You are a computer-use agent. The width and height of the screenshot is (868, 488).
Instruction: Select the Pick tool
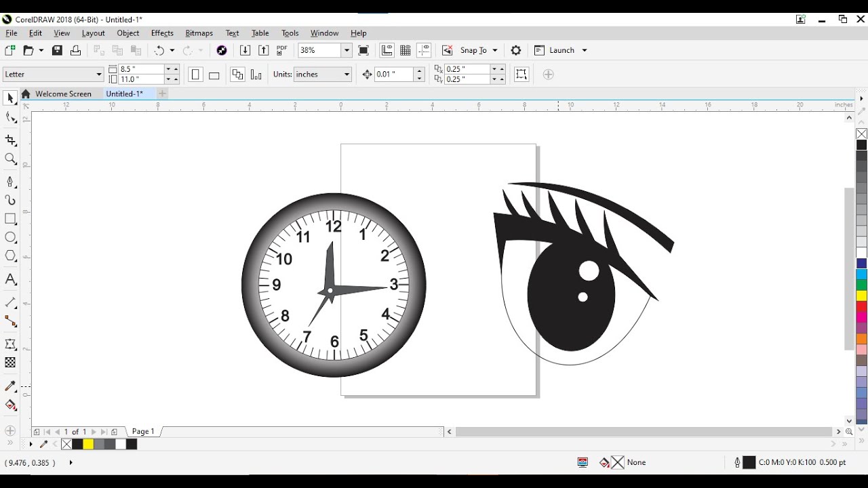[x=10, y=99]
